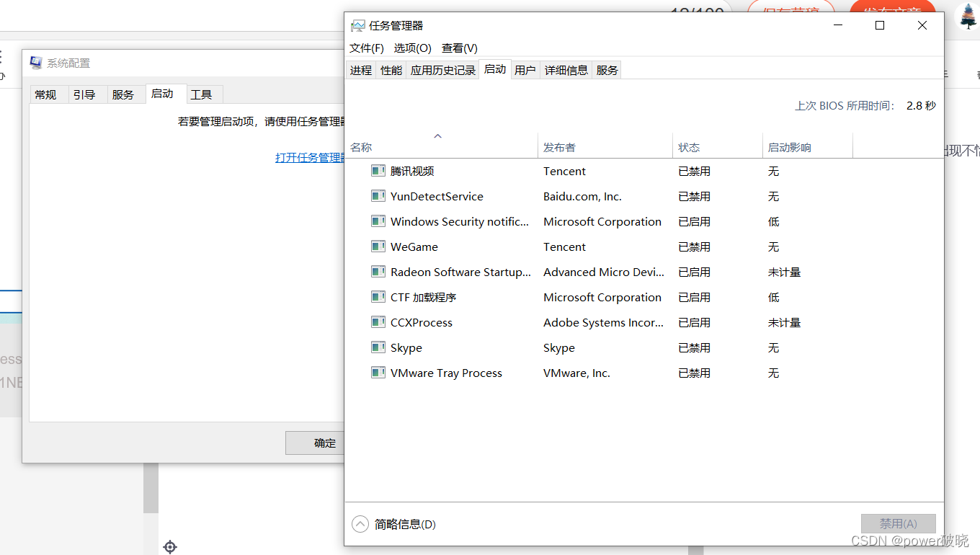The height and width of the screenshot is (555, 980).
Task: Click the 任务管理器 title bar icon
Action: tap(357, 26)
